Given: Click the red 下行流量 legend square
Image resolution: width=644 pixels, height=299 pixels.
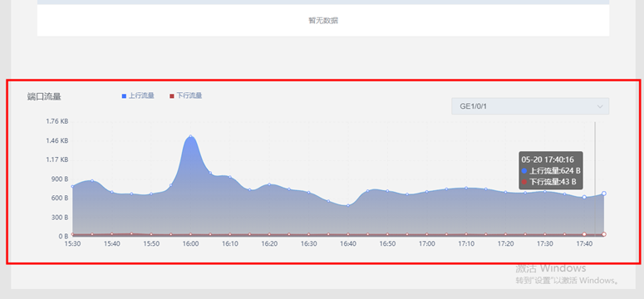Looking at the screenshot, I should 172,96.
